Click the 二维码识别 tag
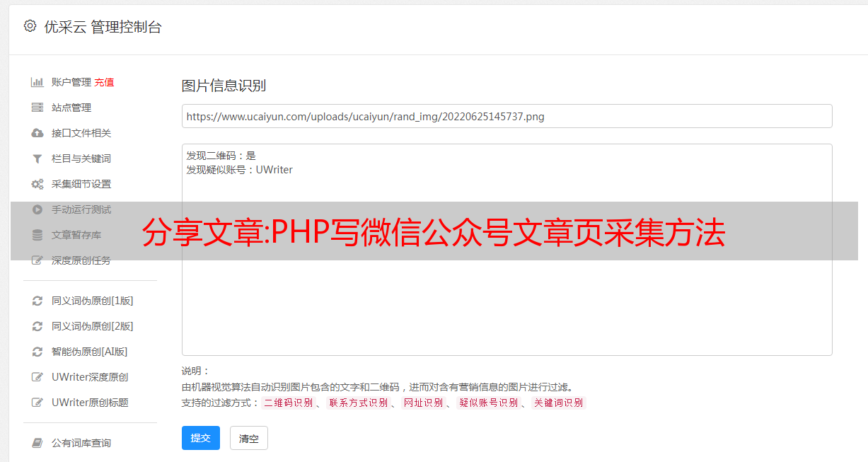 coord(288,403)
